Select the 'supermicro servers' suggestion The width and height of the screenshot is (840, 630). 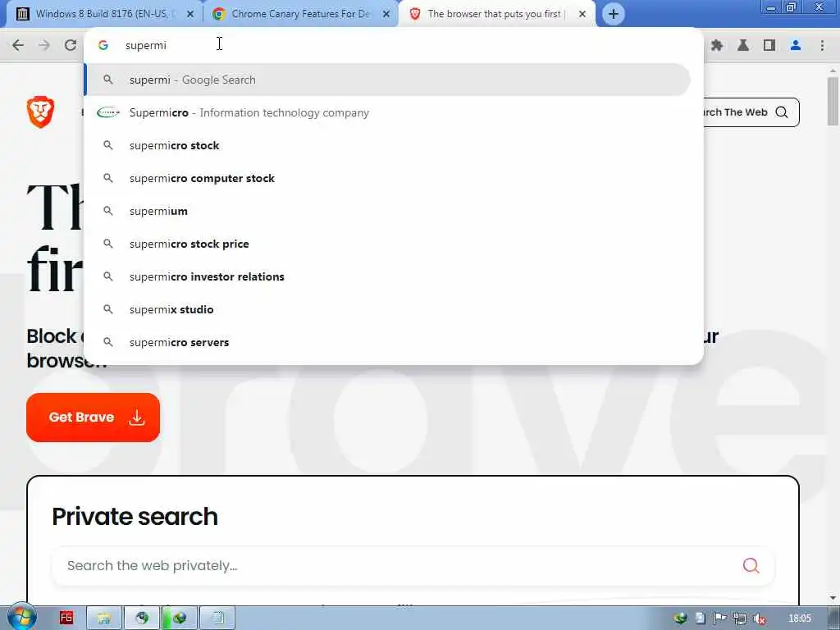tap(387, 342)
